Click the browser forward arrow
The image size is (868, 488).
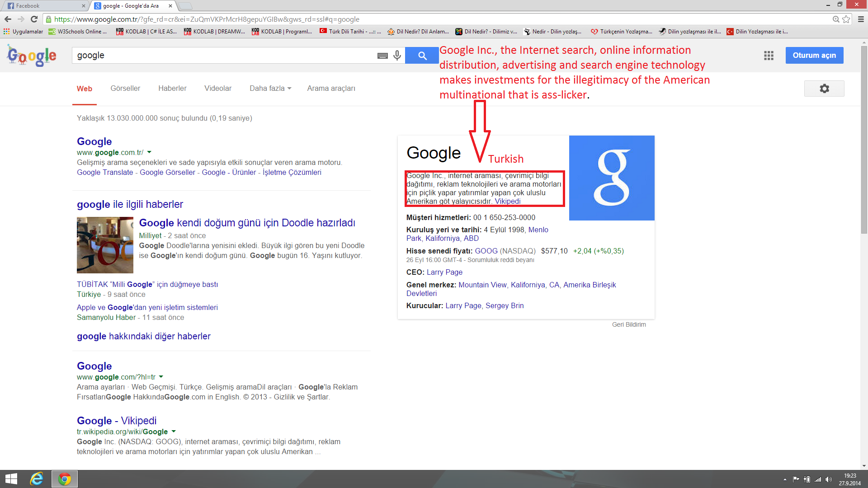click(21, 19)
